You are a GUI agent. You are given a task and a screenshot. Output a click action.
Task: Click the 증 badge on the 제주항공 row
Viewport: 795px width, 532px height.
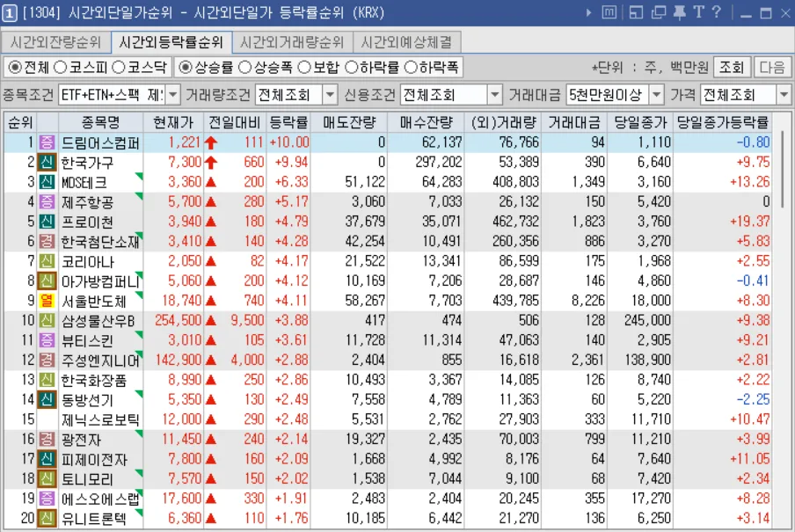pyautogui.click(x=47, y=202)
